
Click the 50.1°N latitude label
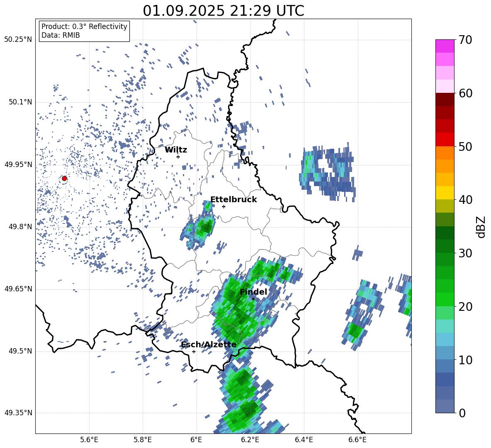[20, 102]
